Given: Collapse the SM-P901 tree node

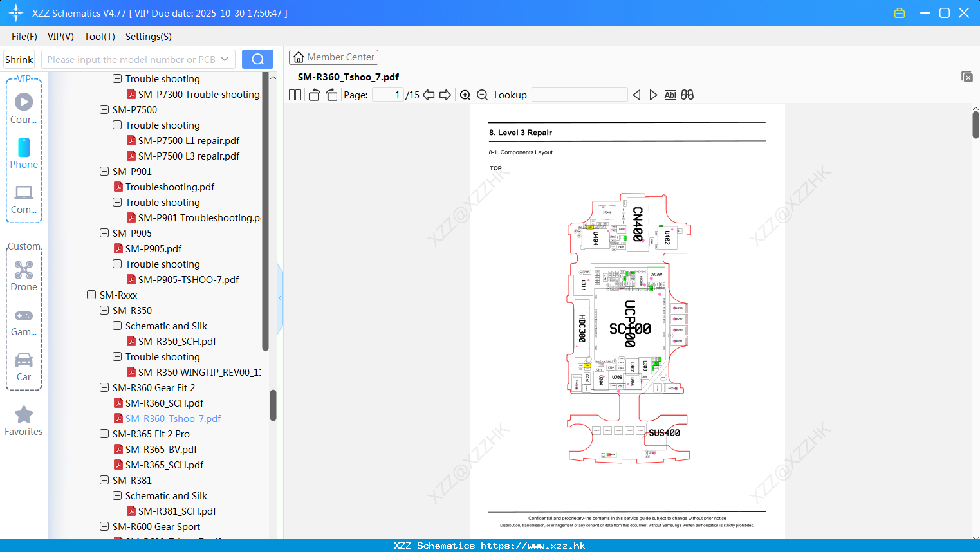Looking at the screenshot, I should point(104,171).
